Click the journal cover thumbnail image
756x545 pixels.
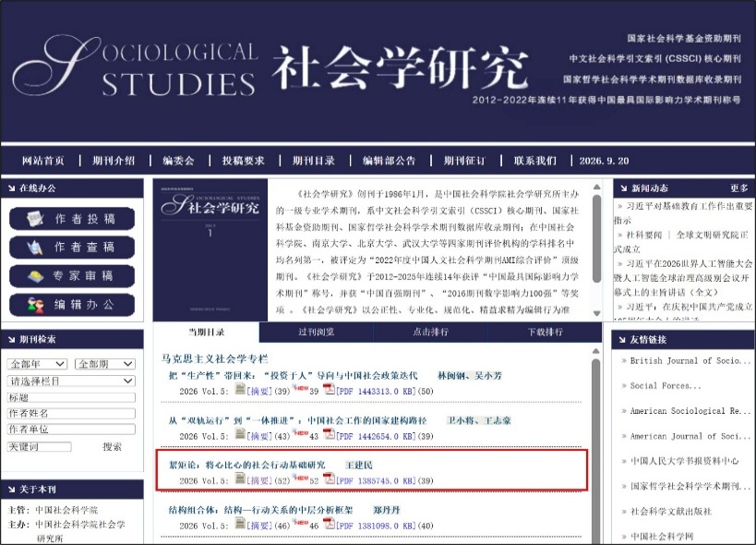(210, 249)
